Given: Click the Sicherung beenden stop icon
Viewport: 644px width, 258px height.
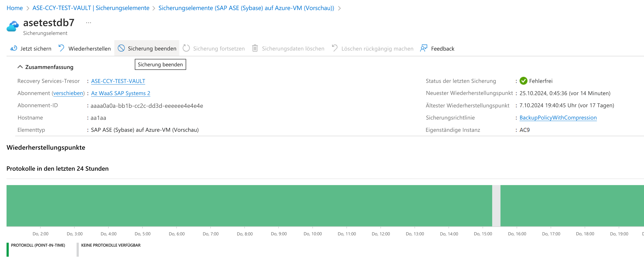Looking at the screenshot, I should click(x=121, y=48).
